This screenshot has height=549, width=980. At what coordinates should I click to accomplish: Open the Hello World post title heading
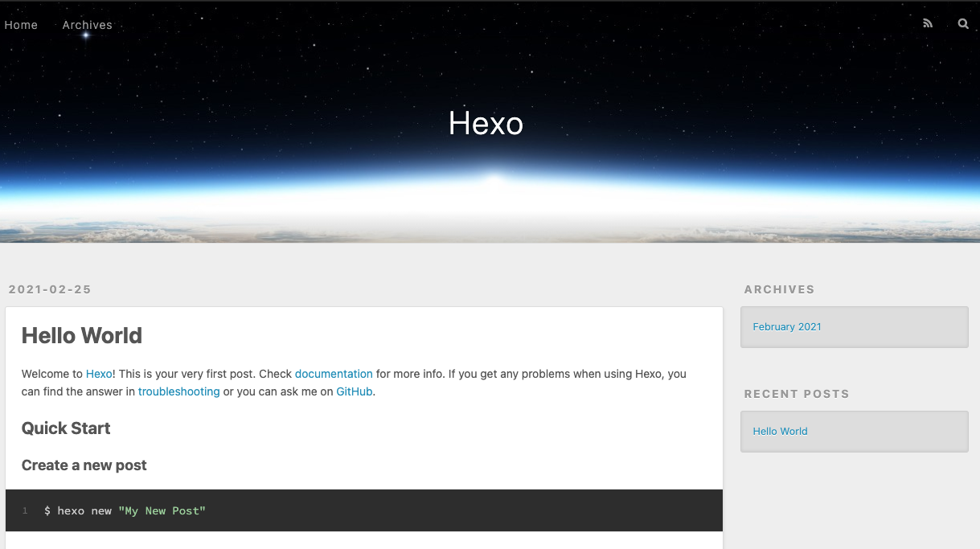(x=82, y=336)
